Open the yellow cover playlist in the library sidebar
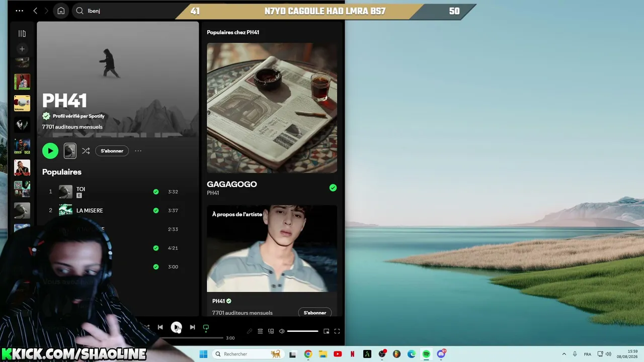Image resolution: width=644 pixels, height=362 pixels. 22,103
